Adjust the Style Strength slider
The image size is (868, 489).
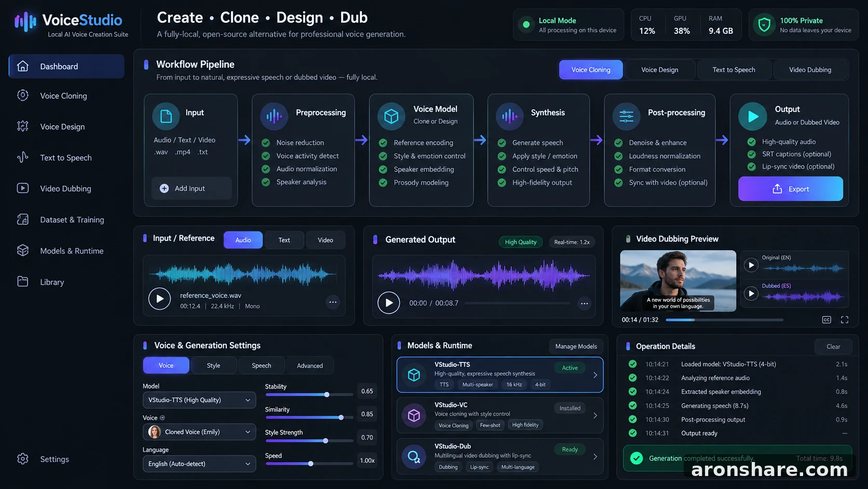pyautogui.click(x=309, y=441)
